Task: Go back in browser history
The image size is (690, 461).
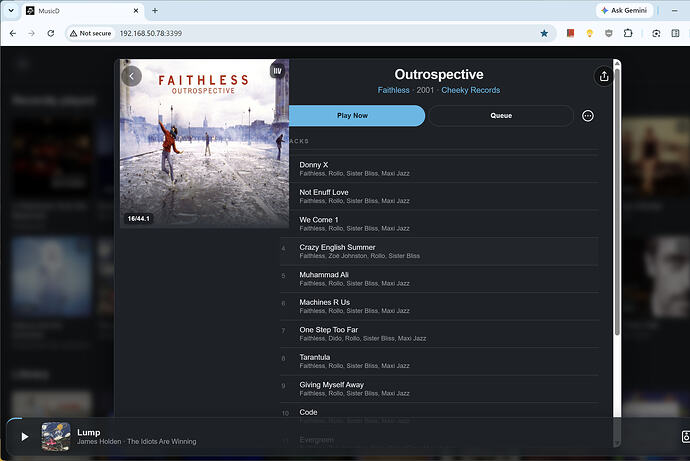Action: point(13,33)
